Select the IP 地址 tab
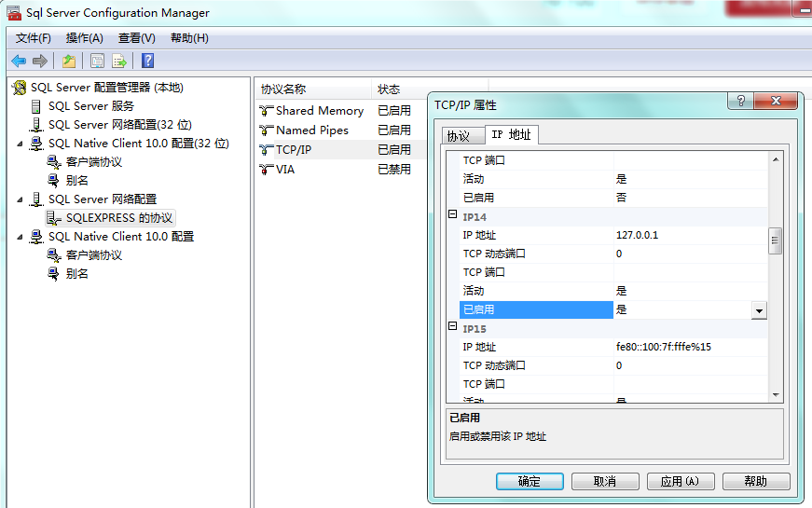Image resolution: width=812 pixels, height=508 pixels. [511, 134]
